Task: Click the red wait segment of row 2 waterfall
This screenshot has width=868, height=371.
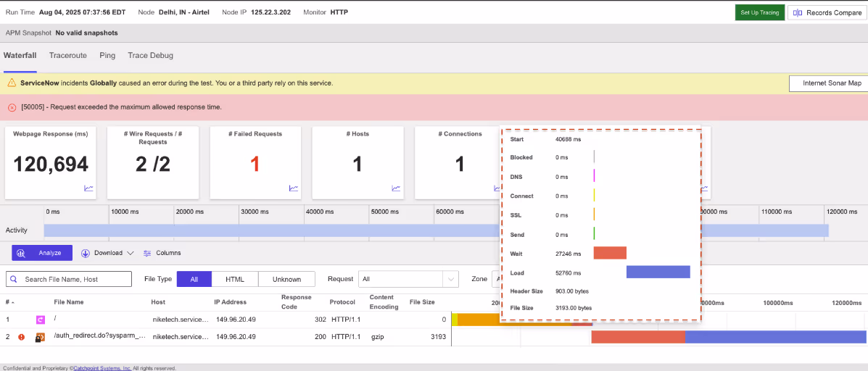Action: click(x=637, y=337)
